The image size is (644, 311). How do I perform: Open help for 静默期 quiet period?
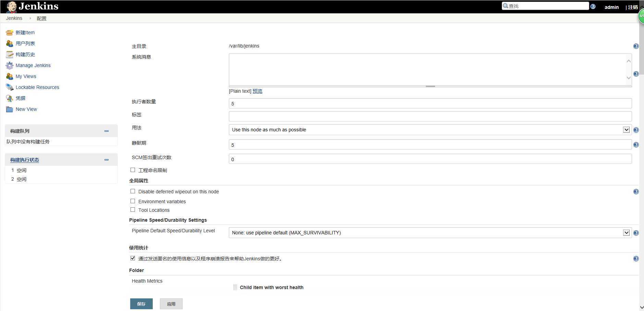[636, 145]
